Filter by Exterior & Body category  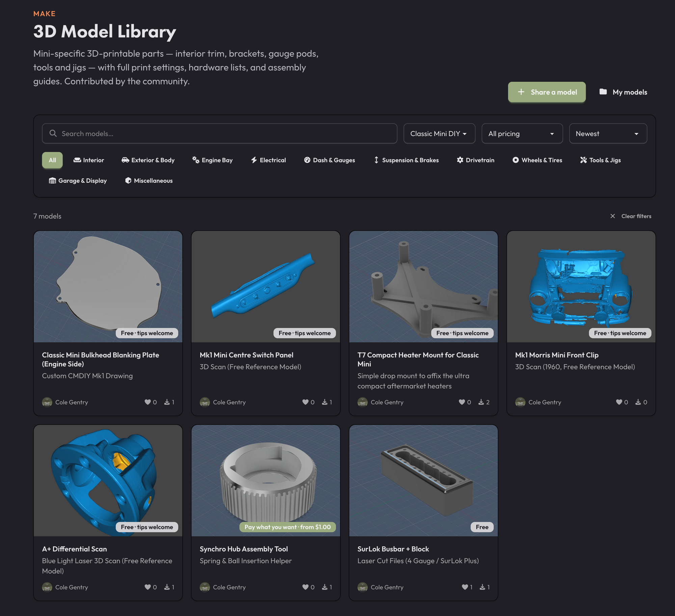tap(148, 160)
